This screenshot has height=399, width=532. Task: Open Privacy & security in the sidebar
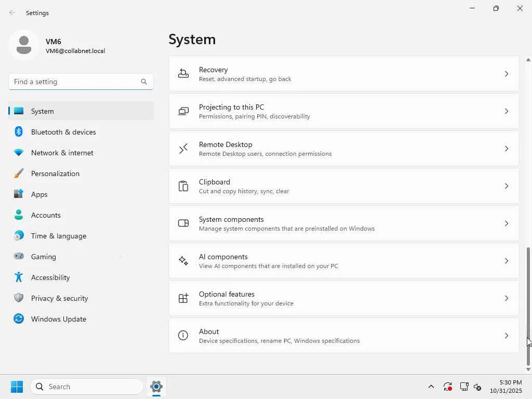tap(81, 298)
